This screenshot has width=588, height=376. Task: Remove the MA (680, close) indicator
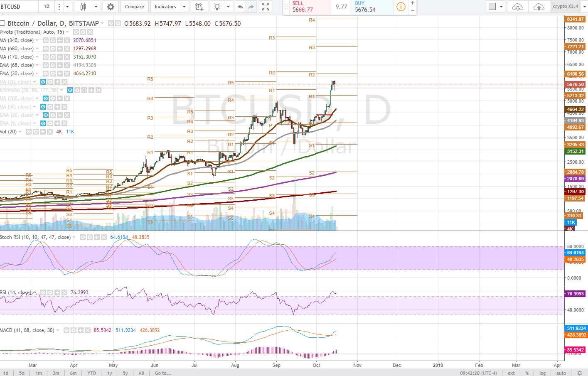coord(67,49)
